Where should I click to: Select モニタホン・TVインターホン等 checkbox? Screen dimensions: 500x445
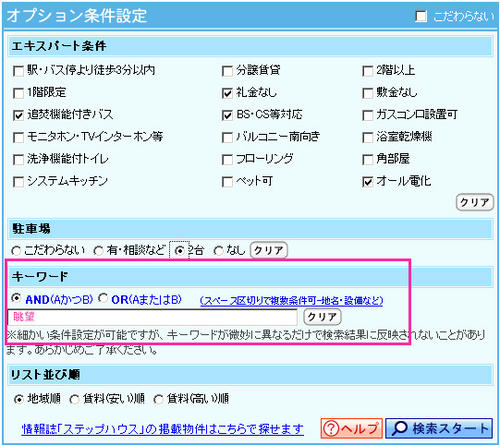(18, 137)
